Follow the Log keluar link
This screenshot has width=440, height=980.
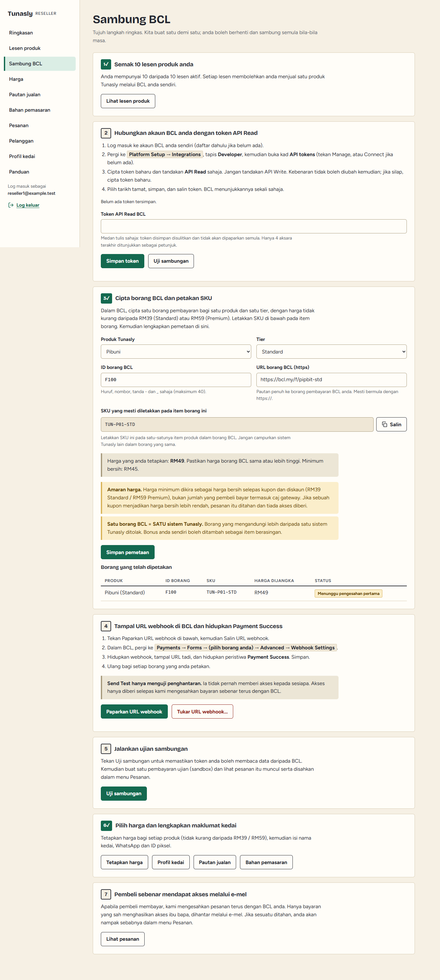click(28, 205)
